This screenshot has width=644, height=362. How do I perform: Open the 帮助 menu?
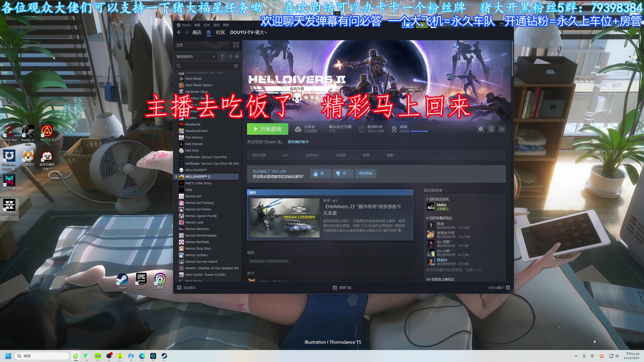point(226,25)
